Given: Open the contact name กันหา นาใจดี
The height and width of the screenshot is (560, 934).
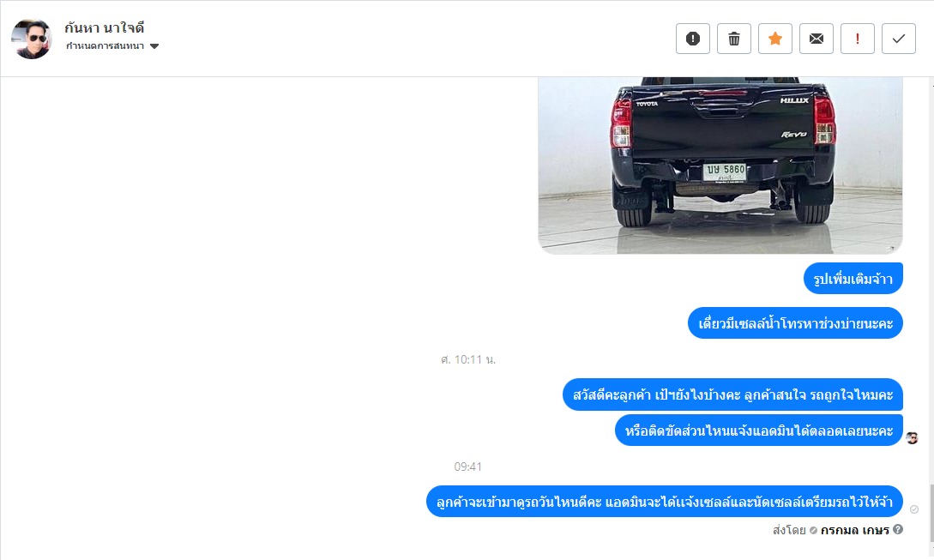Looking at the screenshot, I should coord(105,27).
